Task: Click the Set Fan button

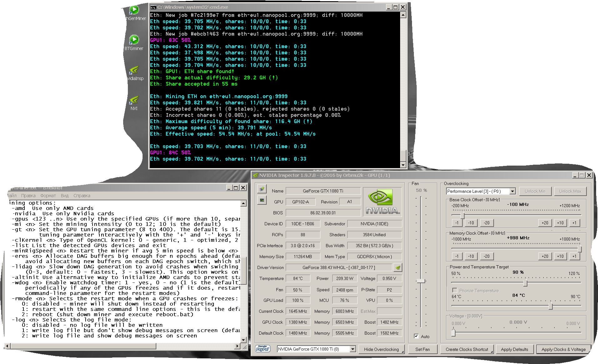Action: [423, 349]
